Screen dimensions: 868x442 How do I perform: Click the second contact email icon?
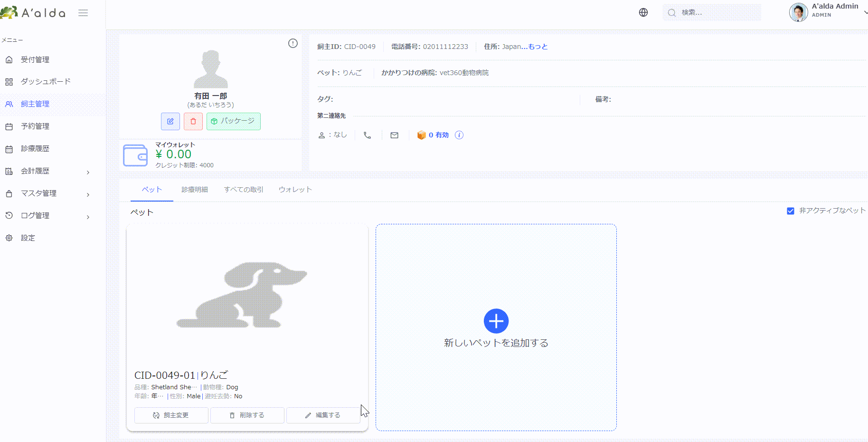[394, 135]
